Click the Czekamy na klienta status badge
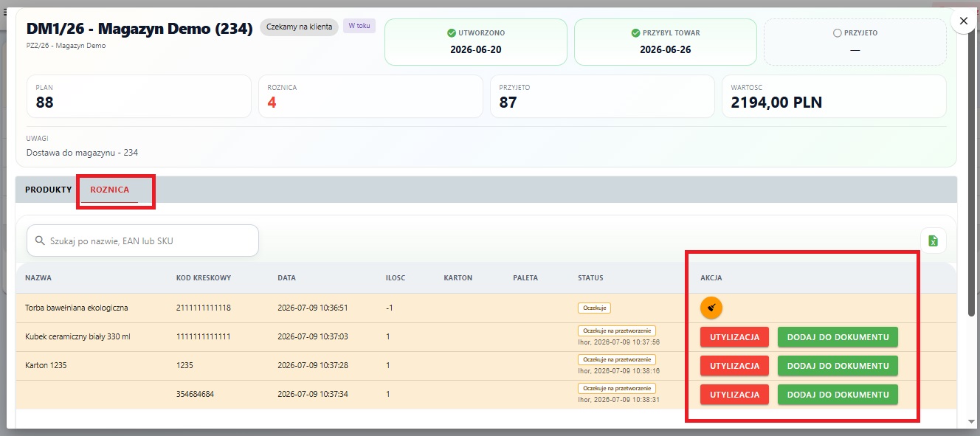This screenshot has width=980, height=436. pos(299,27)
